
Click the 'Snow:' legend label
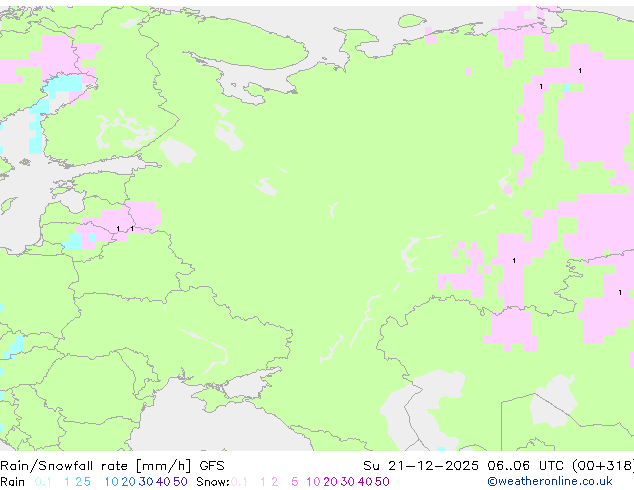213,482
